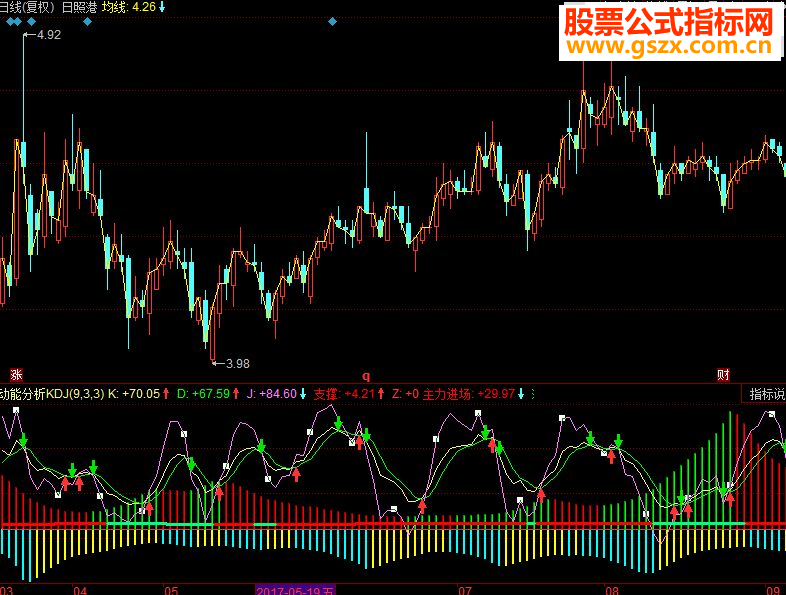Click the 3.98 low price label

[238, 364]
